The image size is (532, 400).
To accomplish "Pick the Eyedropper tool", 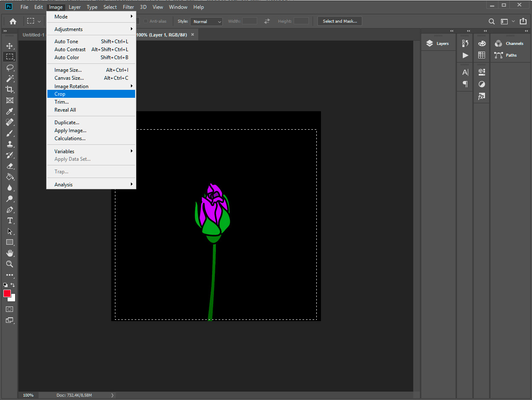I will tap(10, 111).
